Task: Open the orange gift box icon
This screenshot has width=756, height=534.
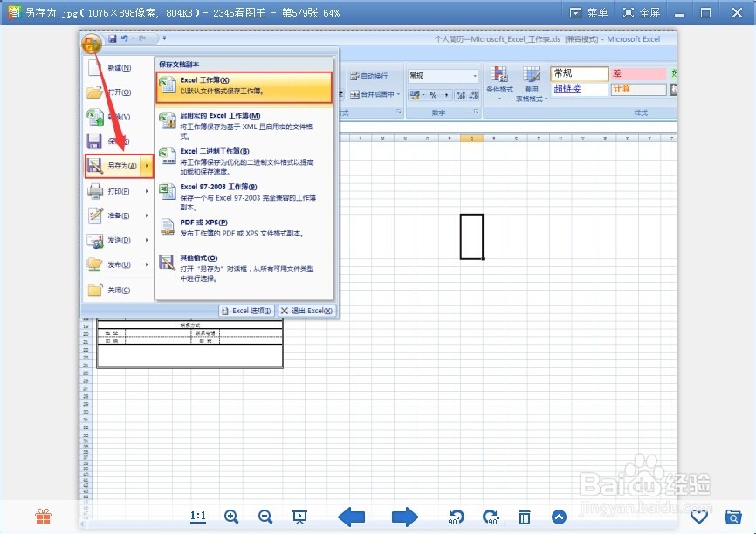Action: tap(43, 517)
